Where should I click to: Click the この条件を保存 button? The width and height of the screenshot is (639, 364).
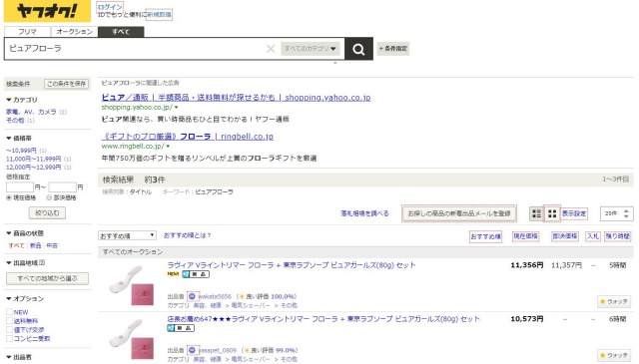(x=67, y=84)
